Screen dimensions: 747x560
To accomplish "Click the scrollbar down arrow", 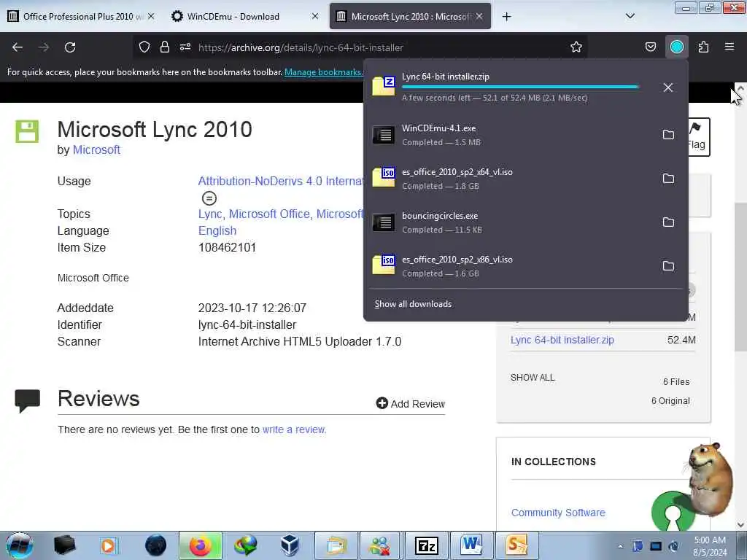I will (740, 525).
